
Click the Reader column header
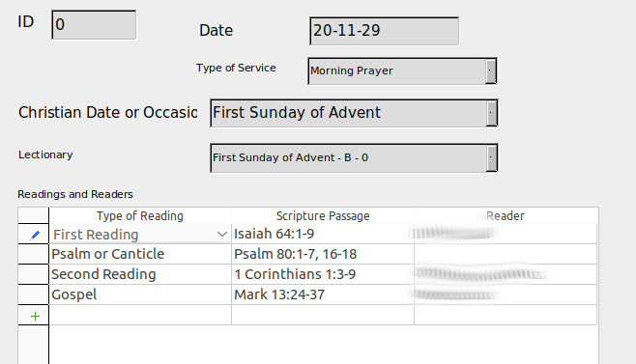click(x=506, y=216)
